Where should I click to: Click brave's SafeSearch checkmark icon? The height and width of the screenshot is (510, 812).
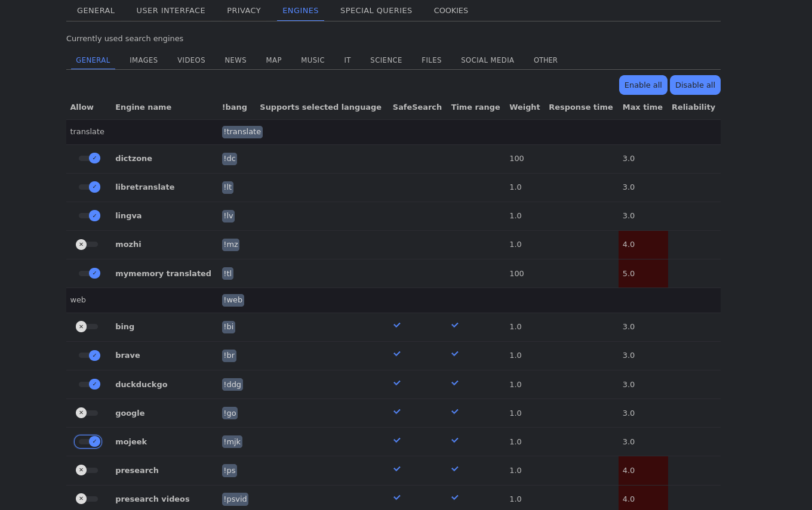(396, 354)
